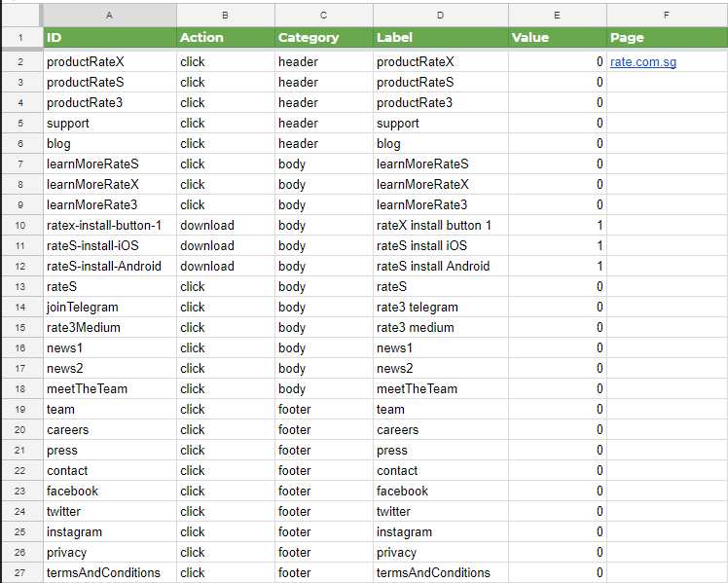Click value 1 in rateS-install-Android row
This screenshot has width=728, height=583.
[x=558, y=266]
